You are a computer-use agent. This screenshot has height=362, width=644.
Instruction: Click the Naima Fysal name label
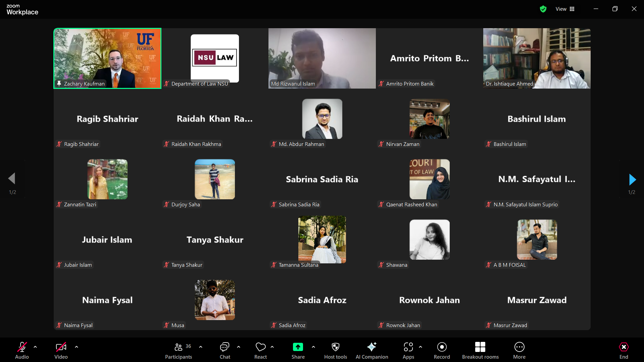[x=78, y=325]
